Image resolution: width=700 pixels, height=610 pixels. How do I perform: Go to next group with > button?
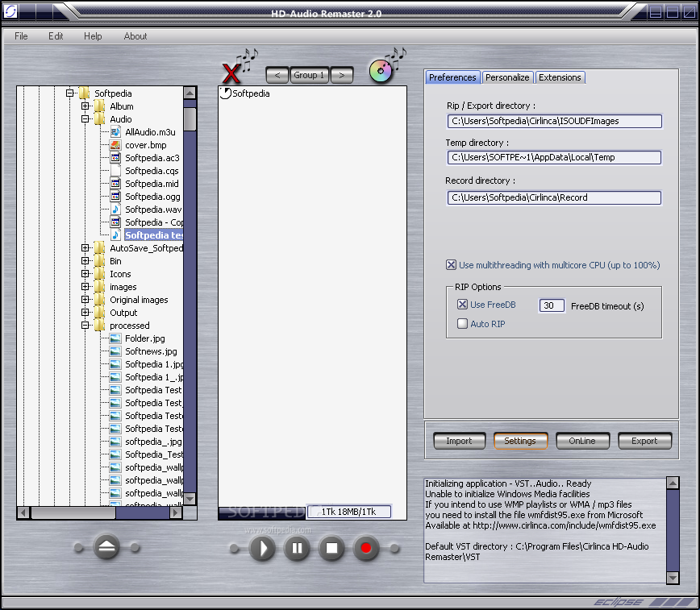click(341, 75)
